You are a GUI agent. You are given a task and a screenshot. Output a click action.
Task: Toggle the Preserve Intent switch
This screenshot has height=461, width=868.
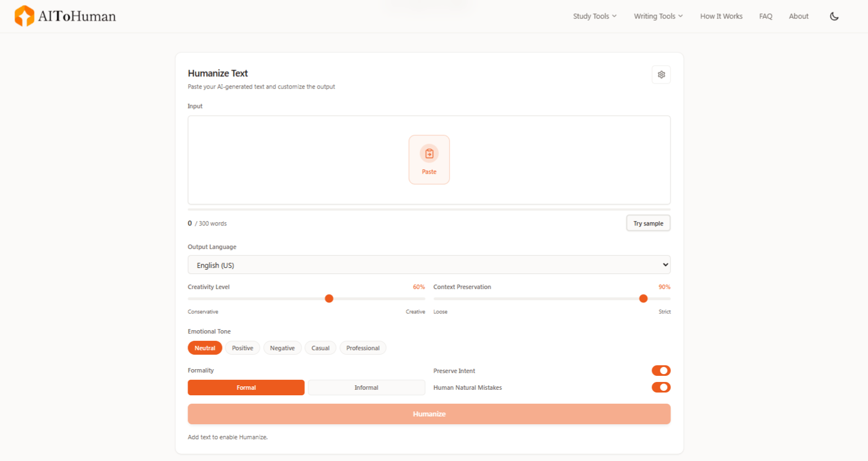(661, 371)
